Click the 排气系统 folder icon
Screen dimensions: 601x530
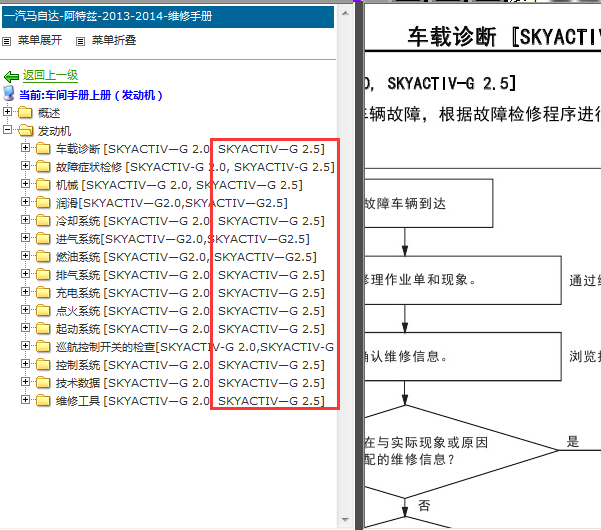coord(43,274)
